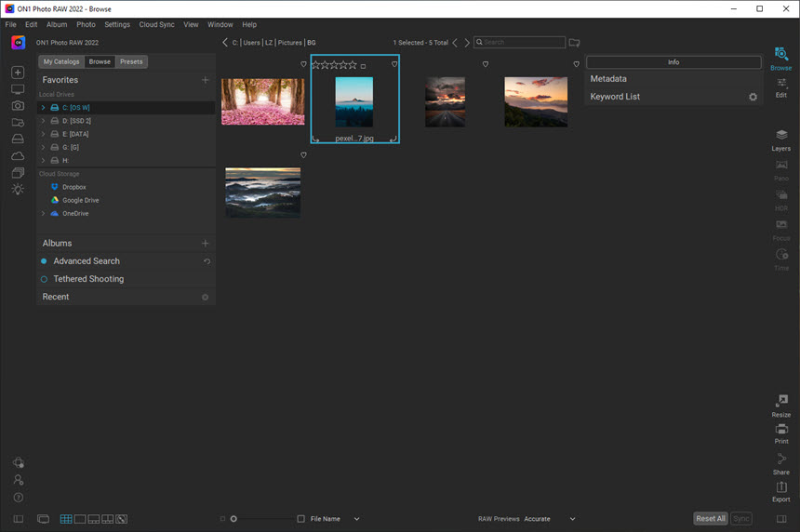Image resolution: width=800 pixels, height=532 pixels.
Task: Switch to map view mode
Action: [x=122, y=519]
